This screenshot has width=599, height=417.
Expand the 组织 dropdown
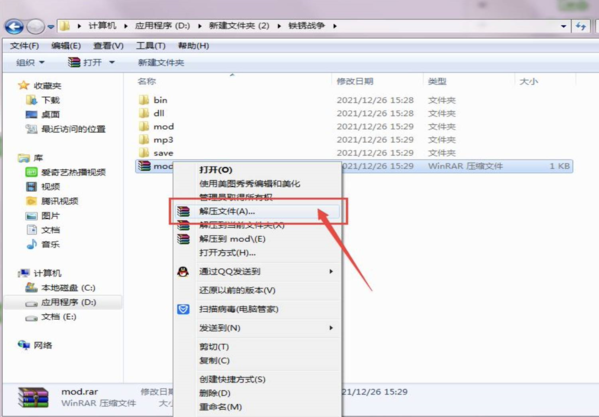tap(30, 62)
